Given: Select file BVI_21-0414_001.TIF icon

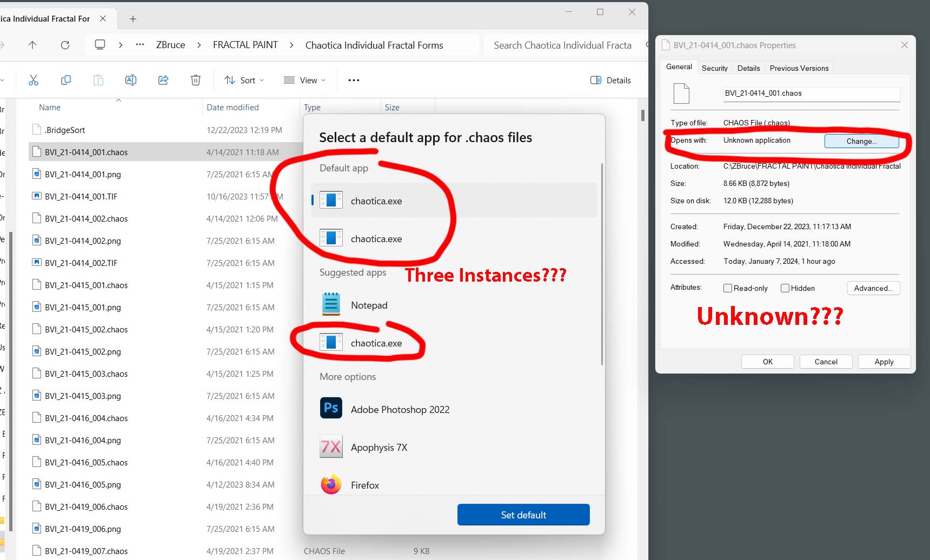Looking at the screenshot, I should pyautogui.click(x=36, y=196).
